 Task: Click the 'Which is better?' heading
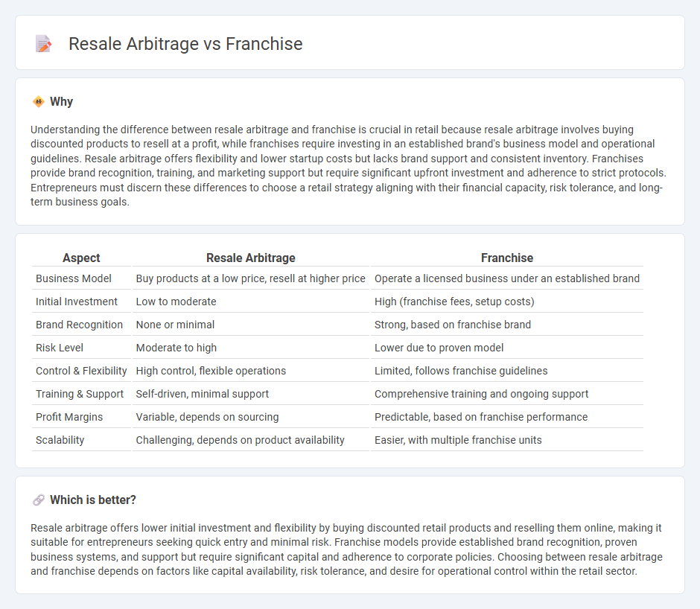(93, 500)
